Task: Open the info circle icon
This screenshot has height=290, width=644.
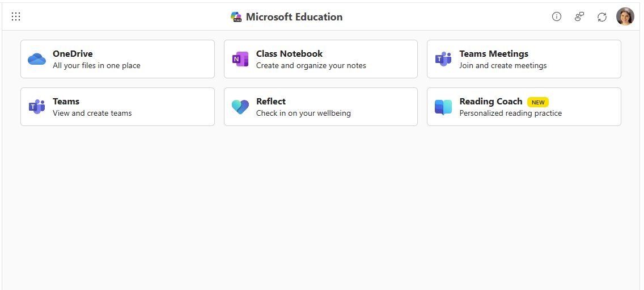Action: [557, 17]
